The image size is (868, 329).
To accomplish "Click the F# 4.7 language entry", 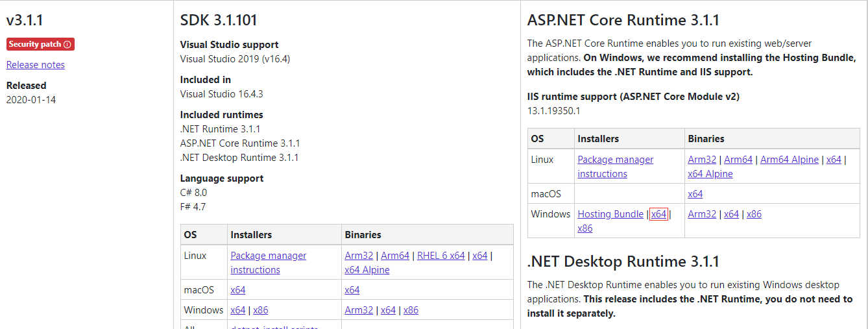I will point(193,207).
